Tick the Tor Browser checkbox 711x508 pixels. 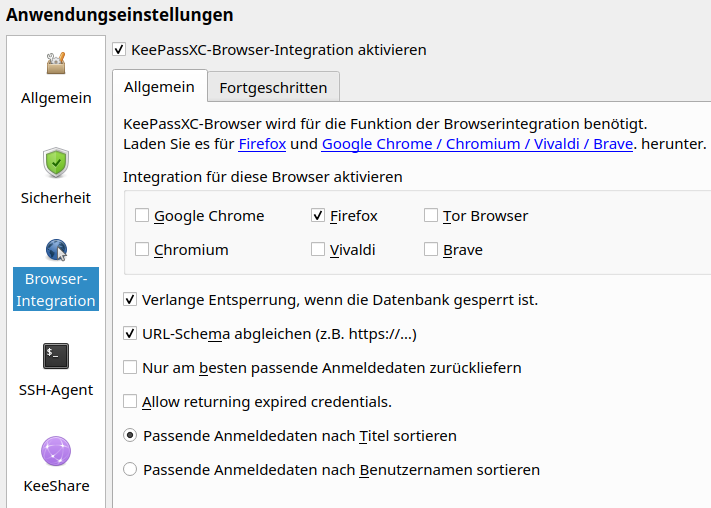click(431, 216)
